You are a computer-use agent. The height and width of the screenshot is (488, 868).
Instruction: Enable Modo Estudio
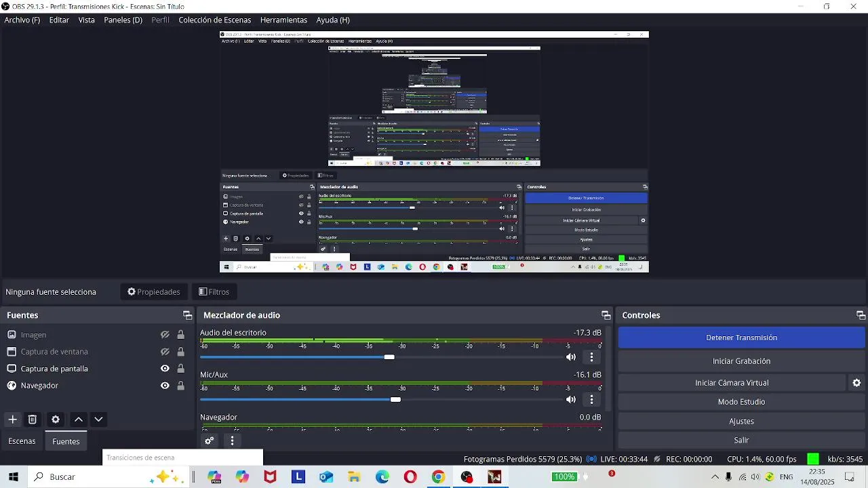coord(741,402)
